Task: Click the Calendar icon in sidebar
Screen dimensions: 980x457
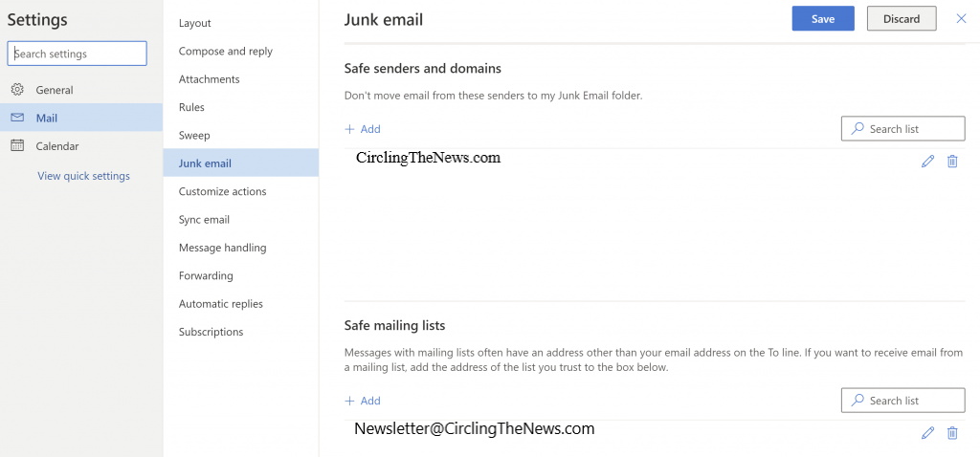Action: pyautogui.click(x=17, y=145)
